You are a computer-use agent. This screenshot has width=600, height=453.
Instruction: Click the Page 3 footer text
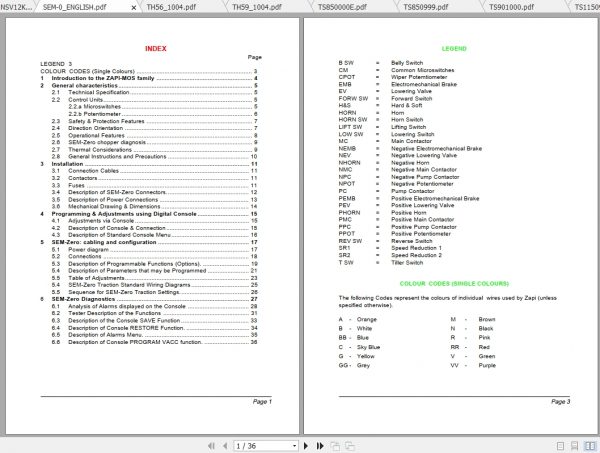(561, 401)
